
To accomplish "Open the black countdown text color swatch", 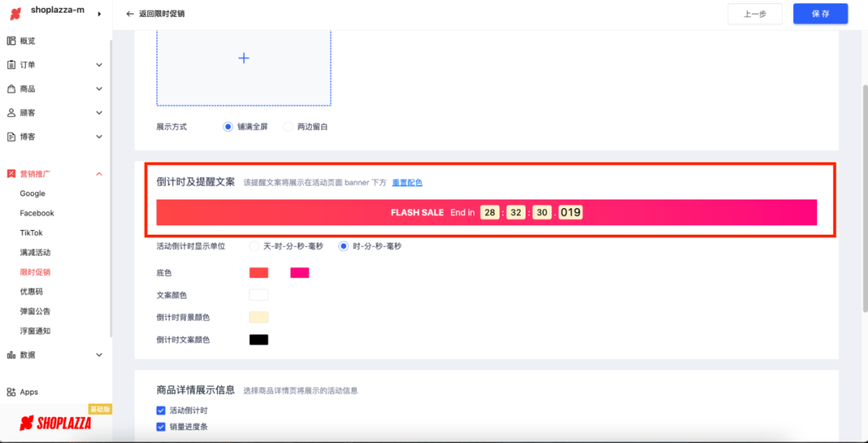I will pyautogui.click(x=259, y=340).
